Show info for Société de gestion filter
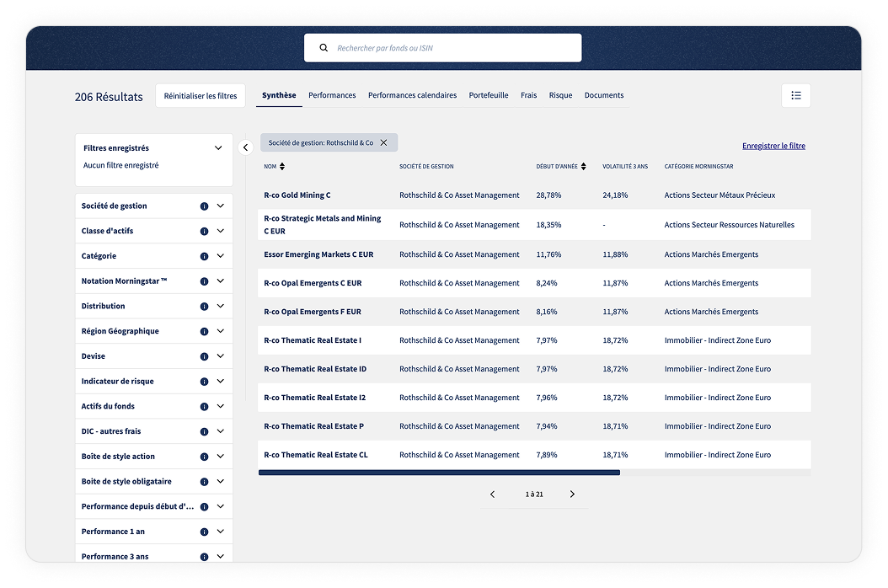The width and height of the screenshot is (888, 588). click(x=204, y=206)
